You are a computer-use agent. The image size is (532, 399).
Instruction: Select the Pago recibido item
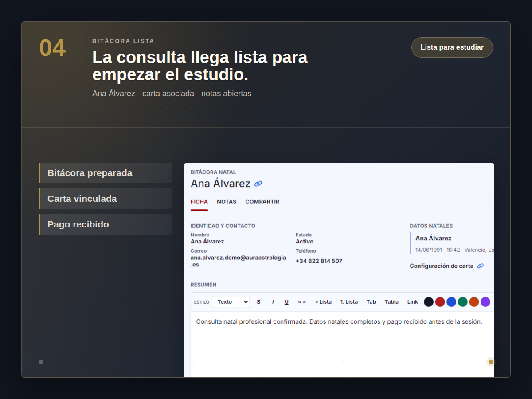[106, 224]
